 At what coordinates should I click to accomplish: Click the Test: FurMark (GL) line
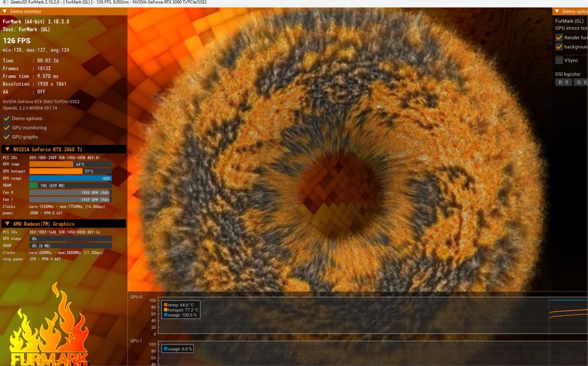pyautogui.click(x=26, y=29)
